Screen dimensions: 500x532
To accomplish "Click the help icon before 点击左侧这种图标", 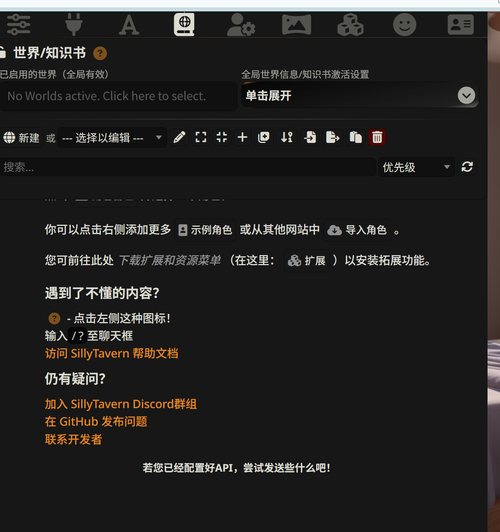I will (x=54, y=318).
